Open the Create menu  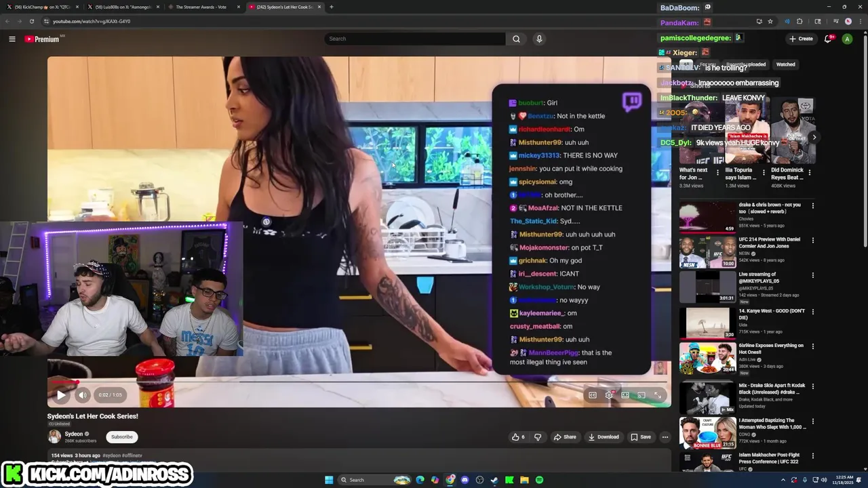click(x=801, y=39)
